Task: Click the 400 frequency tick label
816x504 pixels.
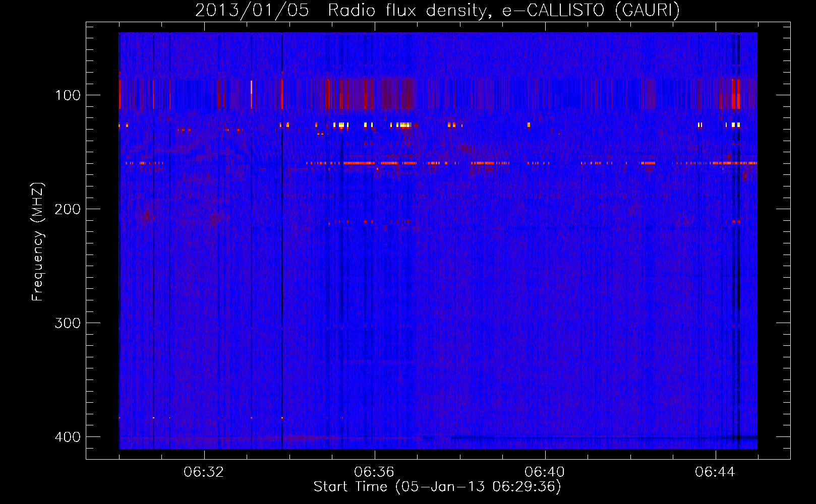Action: point(68,437)
